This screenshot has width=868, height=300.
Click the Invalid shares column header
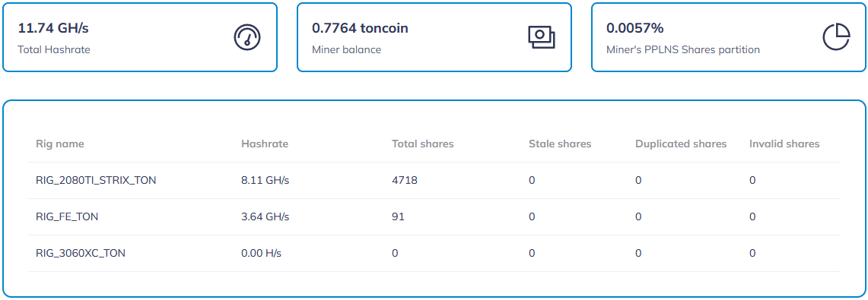point(784,144)
